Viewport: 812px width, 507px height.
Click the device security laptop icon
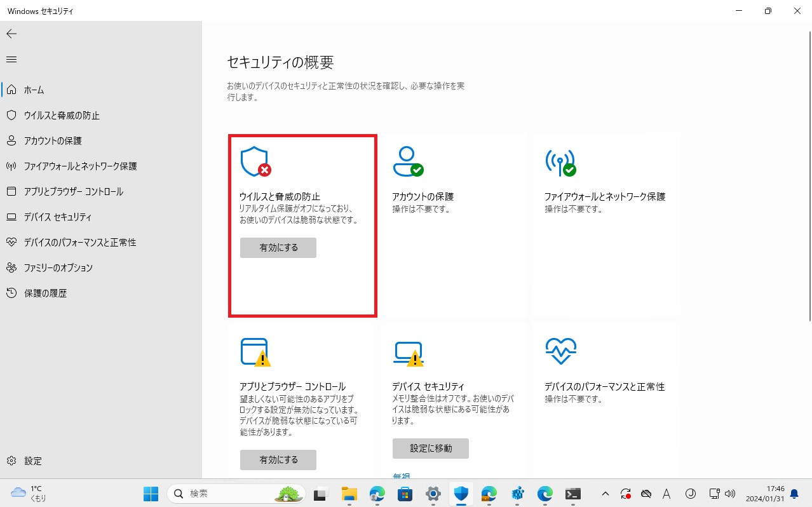tap(408, 353)
